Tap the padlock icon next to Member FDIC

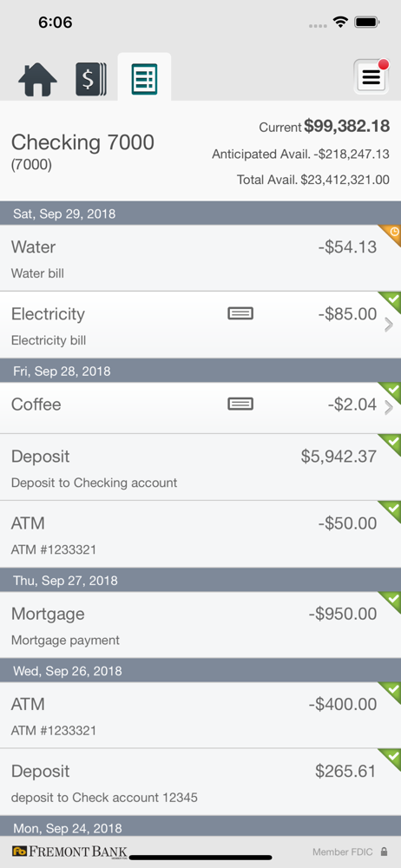384,852
